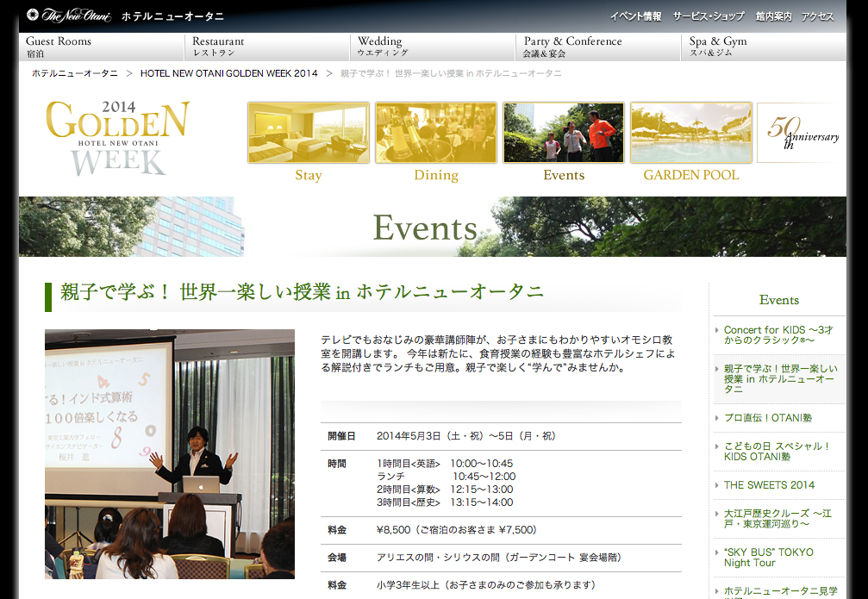This screenshot has width=868, height=599.
Task: Open Wedding menu
Action: point(433,47)
